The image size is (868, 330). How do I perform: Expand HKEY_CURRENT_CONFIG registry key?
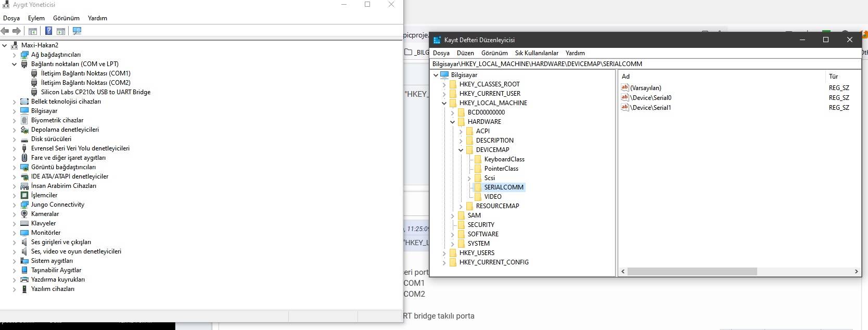tap(444, 262)
